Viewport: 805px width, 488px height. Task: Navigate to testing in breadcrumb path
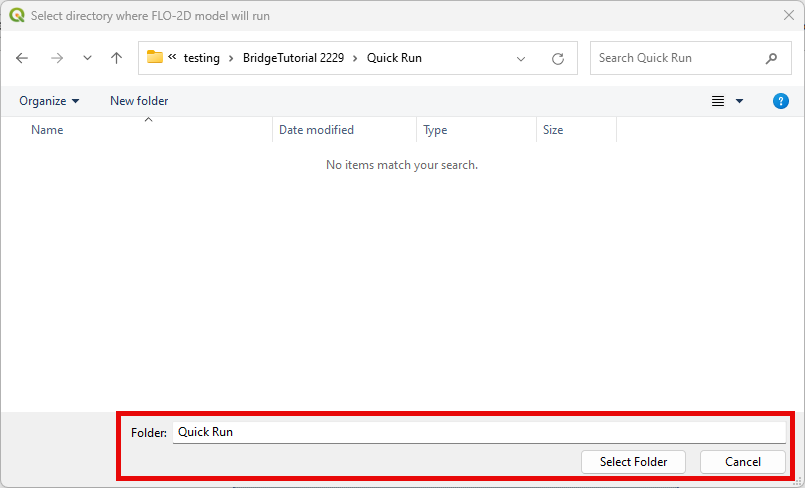pyautogui.click(x=201, y=58)
